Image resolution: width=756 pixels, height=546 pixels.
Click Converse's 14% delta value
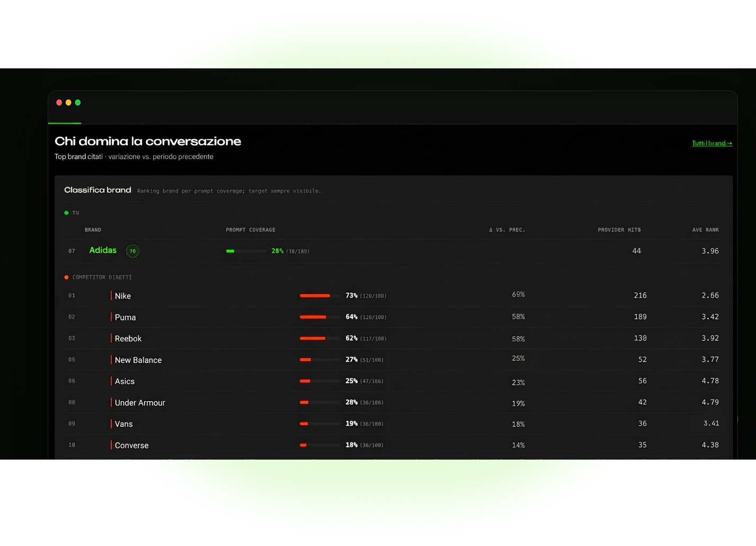pos(518,445)
